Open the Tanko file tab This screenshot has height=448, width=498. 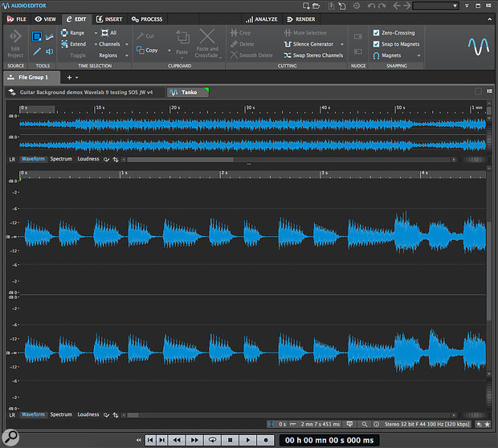187,92
